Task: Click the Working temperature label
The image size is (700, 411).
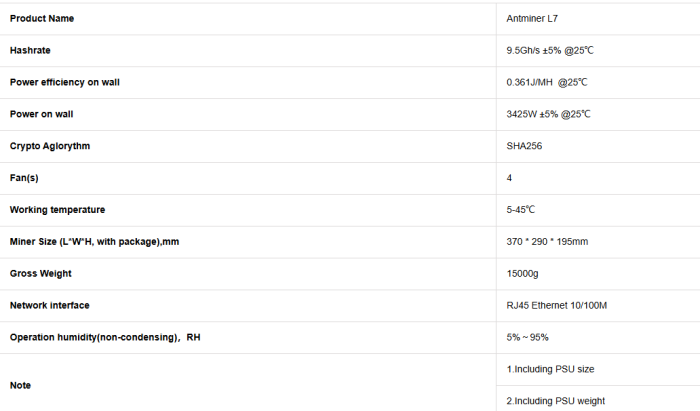Action: click(x=58, y=210)
